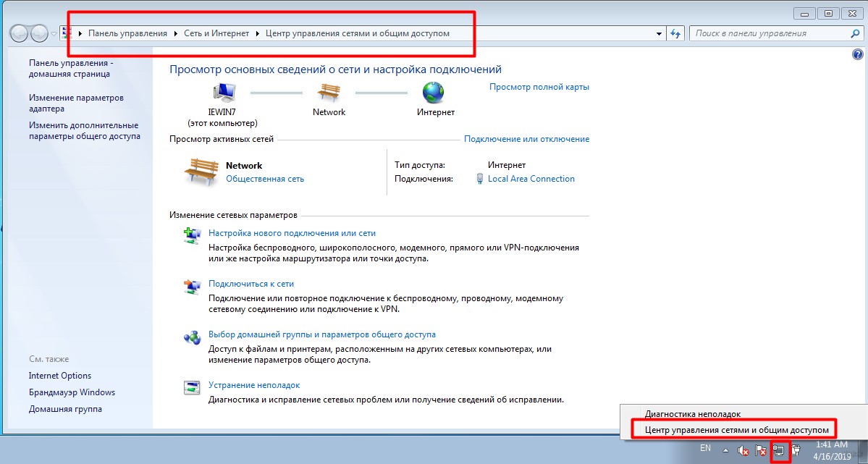
Task: Open help via the blue question mark icon
Action: (858, 55)
